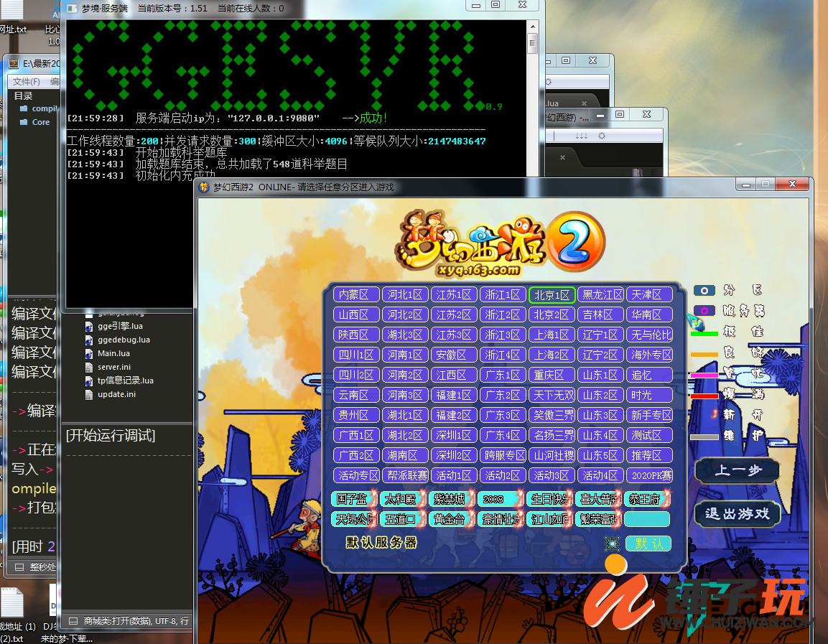Click 退出游戏 to exit the game
828x644 pixels.
coord(738,513)
